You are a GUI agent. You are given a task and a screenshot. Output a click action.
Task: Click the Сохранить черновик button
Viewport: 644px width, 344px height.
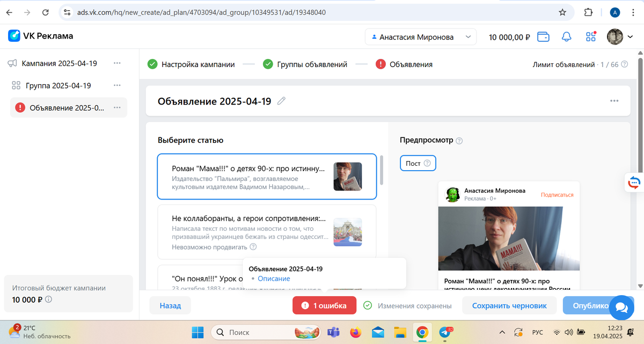pyautogui.click(x=509, y=305)
